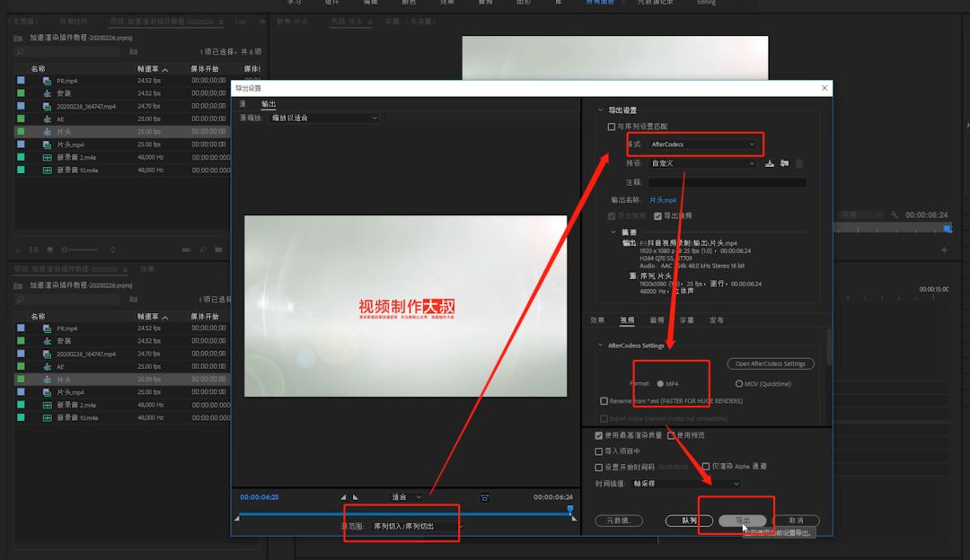Click Open AfterCodecs Settings button
970x560 pixels.
771,363
